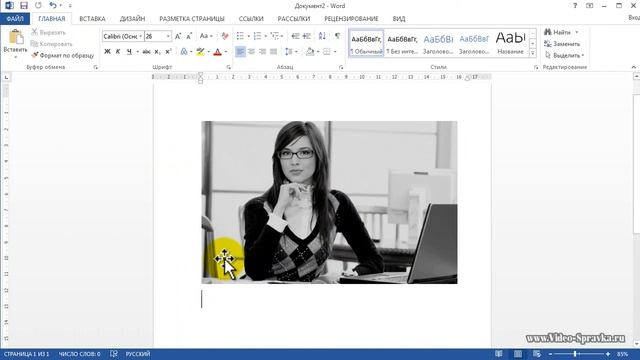Select the Название style
The width and height of the screenshot is (640, 360).
point(510,43)
